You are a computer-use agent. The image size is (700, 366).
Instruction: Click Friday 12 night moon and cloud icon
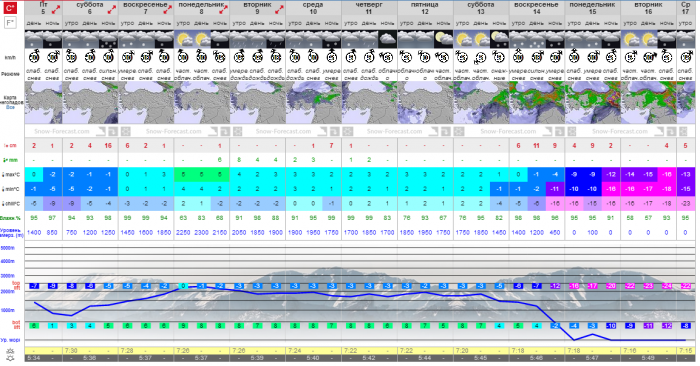point(443,39)
